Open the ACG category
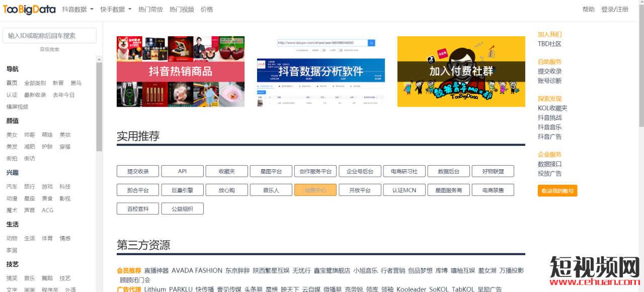This screenshot has height=292, width=644. 47,210
